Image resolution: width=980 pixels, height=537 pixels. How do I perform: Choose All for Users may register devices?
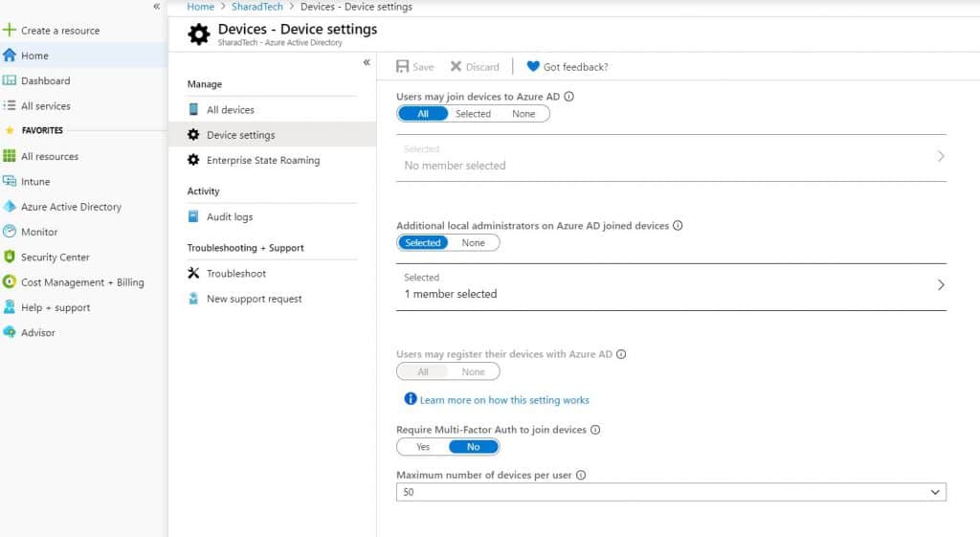point(423,371)
